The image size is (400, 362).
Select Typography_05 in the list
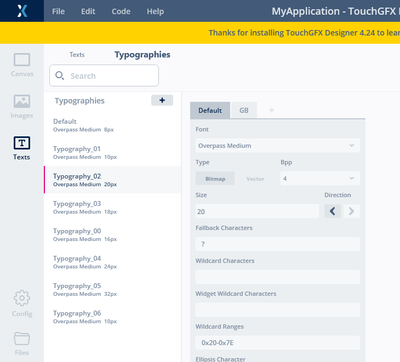(x=113, y=289)
